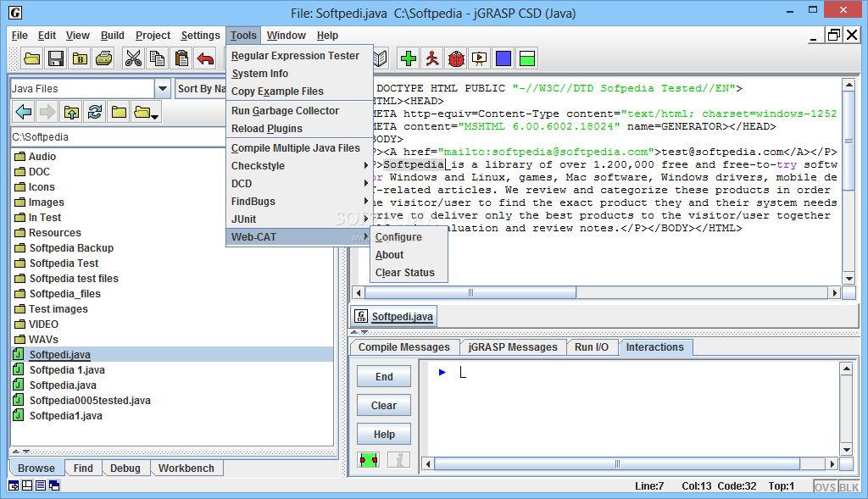Click the Cut scissors icon

133,58
